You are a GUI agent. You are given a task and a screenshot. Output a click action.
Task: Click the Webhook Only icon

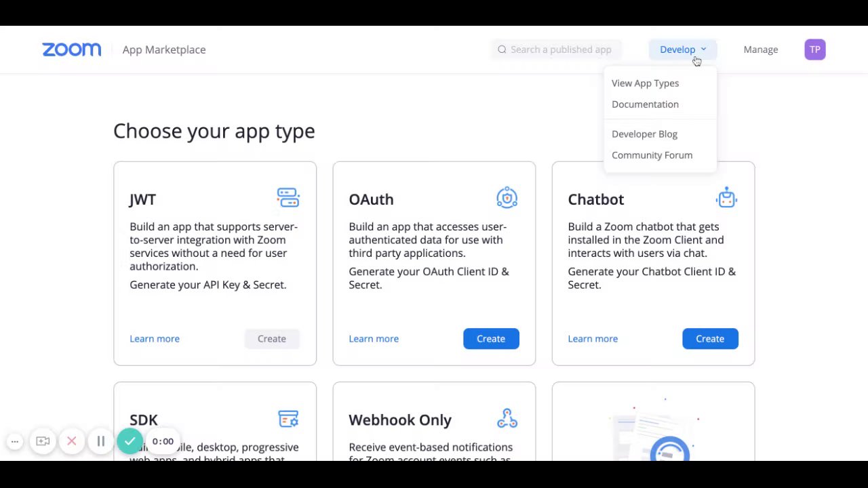(x=507, y=418)
